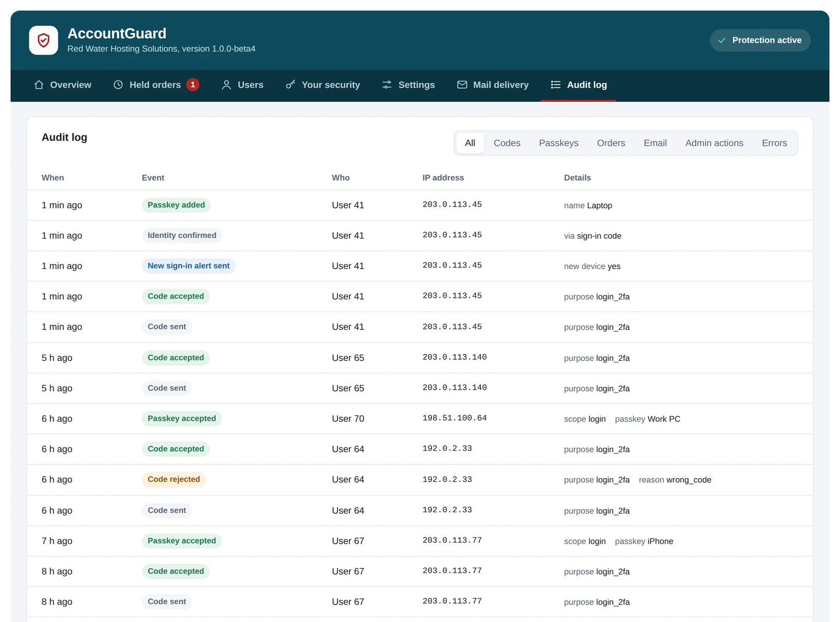The width and height of the screenshot is (840, 622).
Task: Click the When column header
Action: point(53,178)
